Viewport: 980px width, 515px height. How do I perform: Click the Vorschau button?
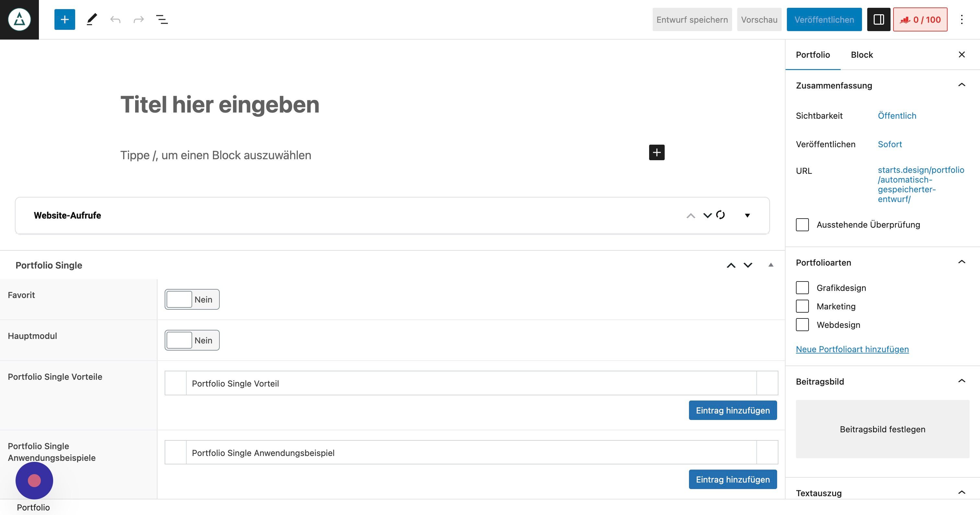click(759, 19)
